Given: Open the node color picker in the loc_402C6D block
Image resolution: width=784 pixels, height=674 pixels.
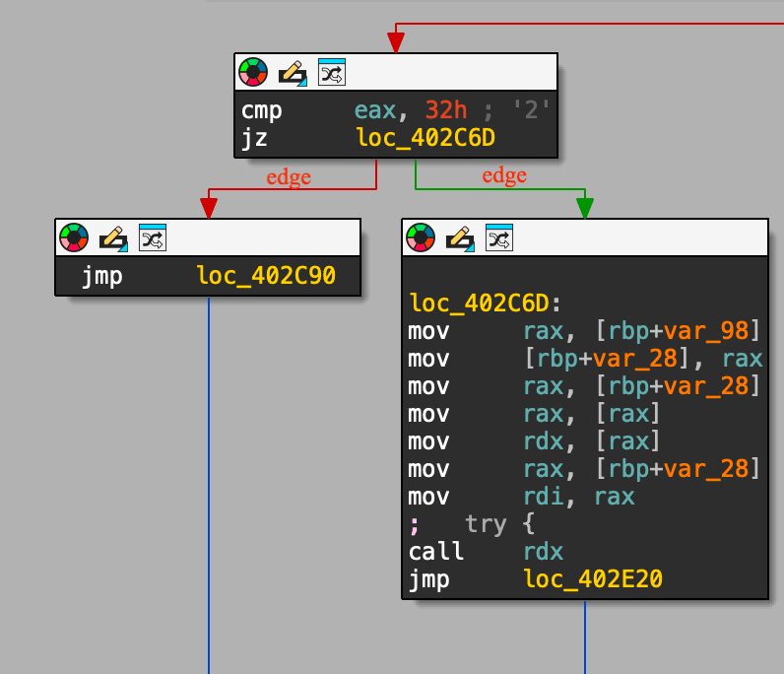Looking at the screenshot, I should (421, 237).
